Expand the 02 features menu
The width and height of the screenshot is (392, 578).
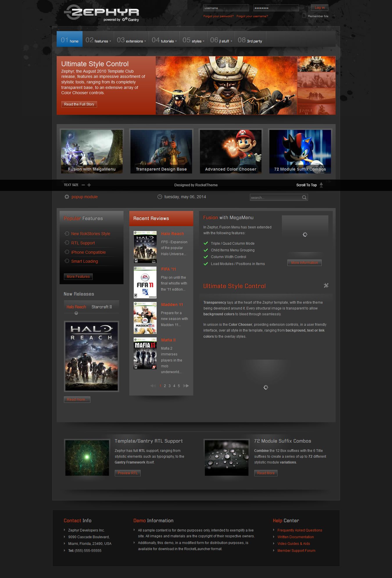(x=98, y=39)
